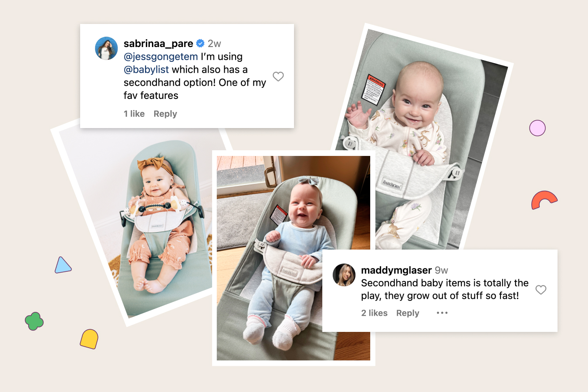Reply to maddymglaser's comment

pos(408,313)
